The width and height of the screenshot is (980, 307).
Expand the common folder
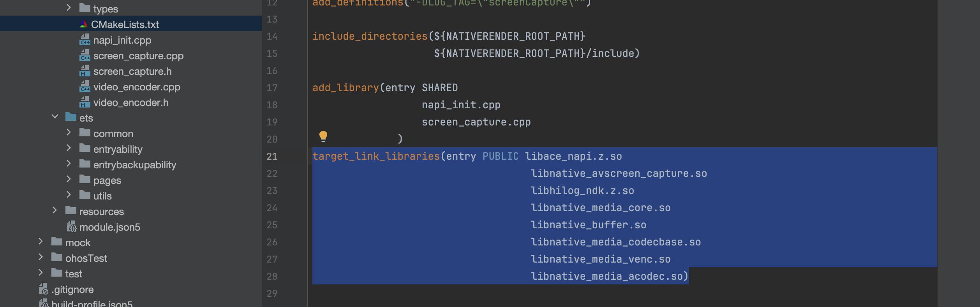69,132
